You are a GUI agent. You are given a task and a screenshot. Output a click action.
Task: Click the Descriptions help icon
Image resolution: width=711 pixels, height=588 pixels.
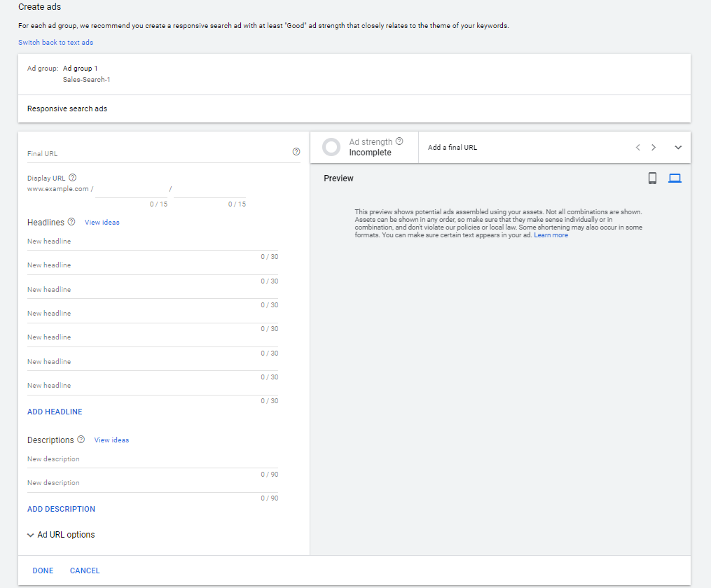[x=81, y=440]
